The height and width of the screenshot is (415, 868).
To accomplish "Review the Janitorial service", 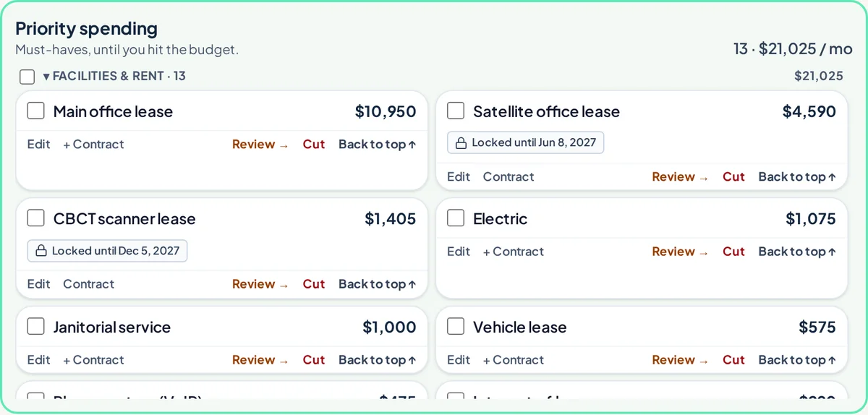I will [260, 359].
